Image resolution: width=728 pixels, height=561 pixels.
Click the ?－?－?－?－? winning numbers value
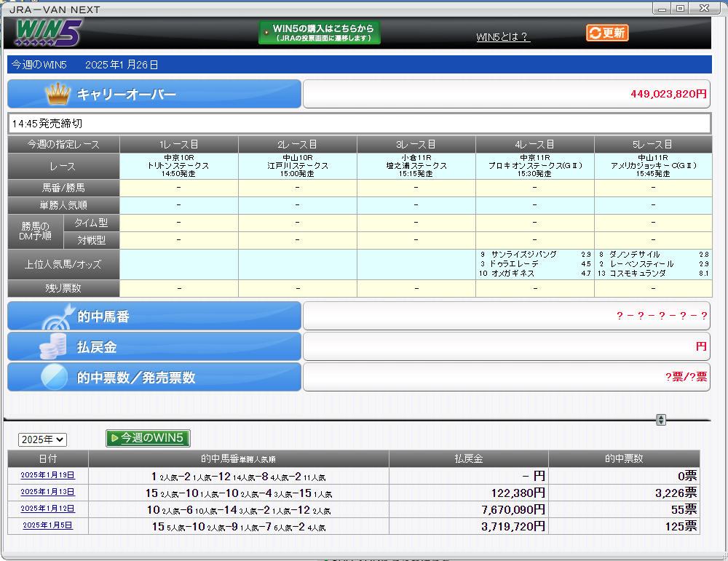coord(662,316)
